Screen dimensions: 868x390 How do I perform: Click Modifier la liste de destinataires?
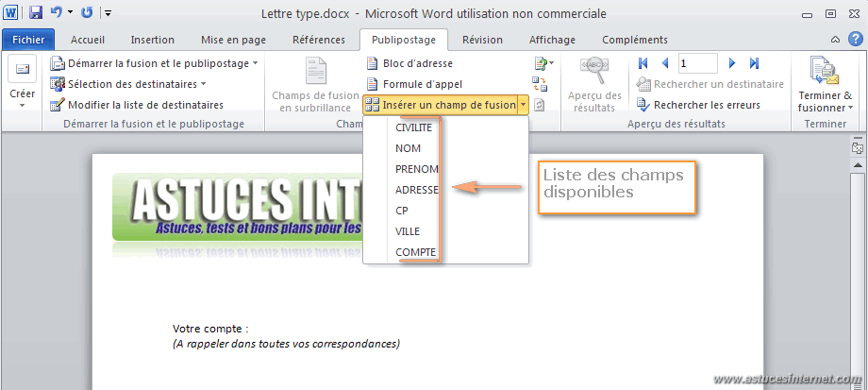[137, 105]
